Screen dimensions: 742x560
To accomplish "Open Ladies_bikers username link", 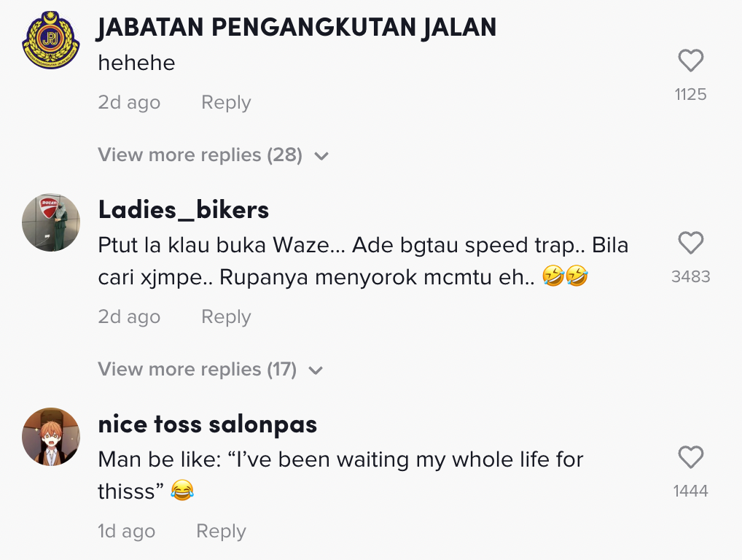I will (x=184, y=210).
